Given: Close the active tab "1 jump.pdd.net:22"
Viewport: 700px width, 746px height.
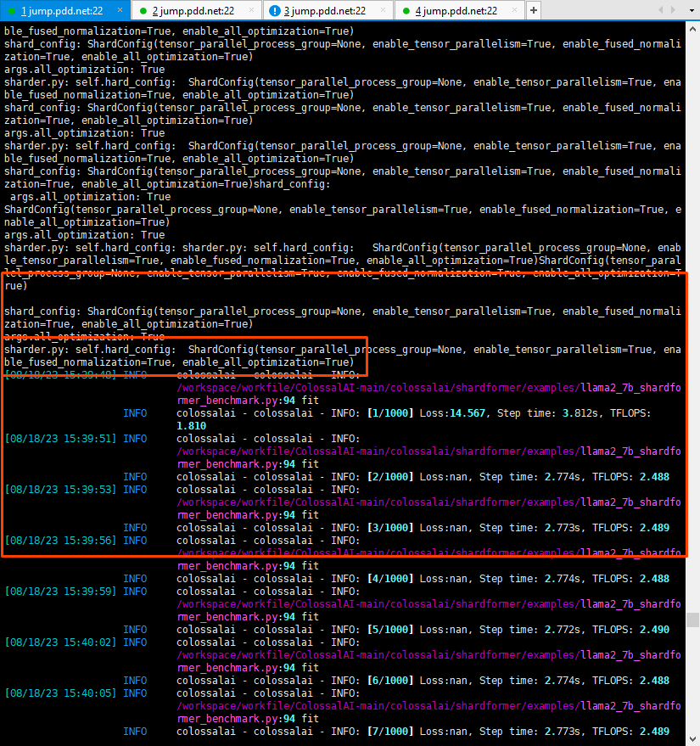Looking at the screenshot, I should click(120, 10).
